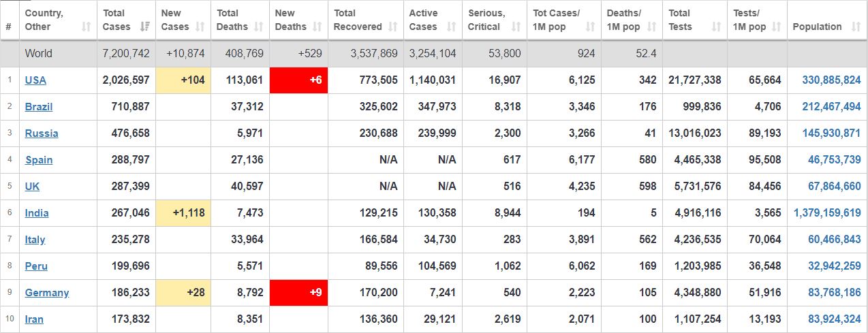Select World new cases +10,874
Screen dimensions: 868x333
tap(185, 53)
